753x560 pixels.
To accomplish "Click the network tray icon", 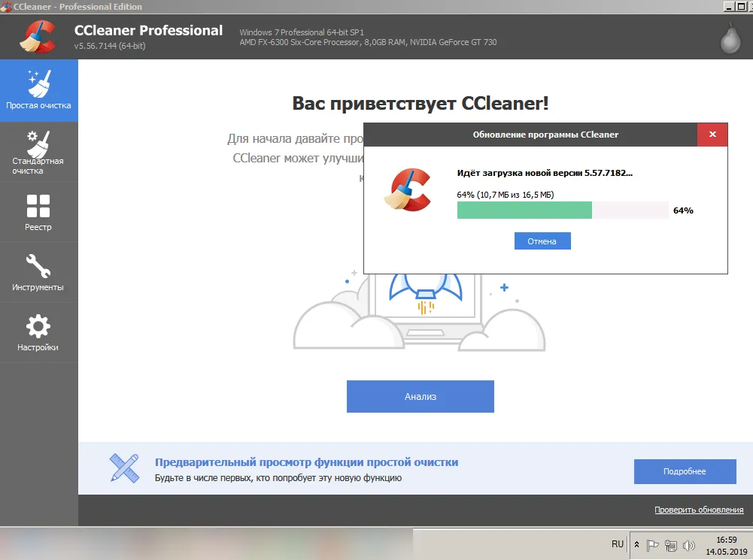I will tap(672, 545).
